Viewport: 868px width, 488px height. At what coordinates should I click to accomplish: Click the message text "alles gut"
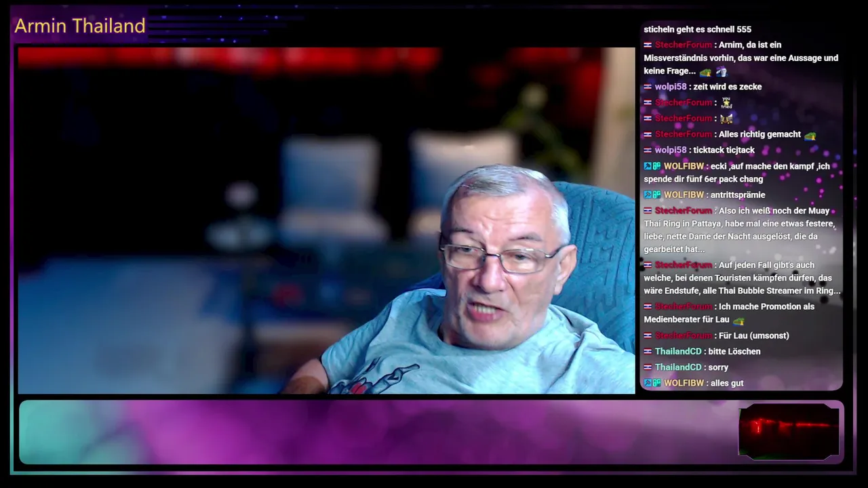click(x=727, y=383)
